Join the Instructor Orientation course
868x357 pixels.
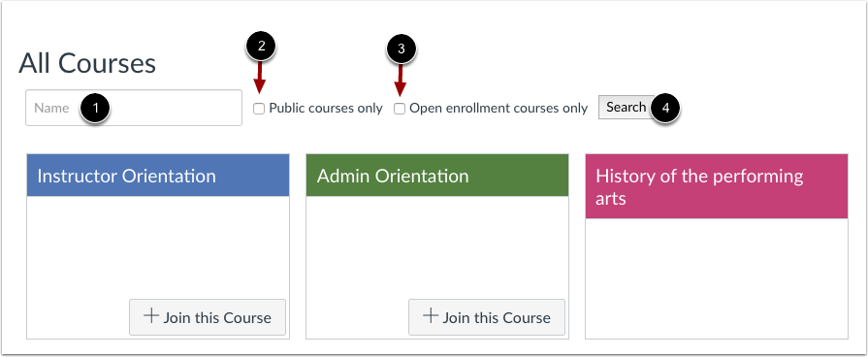pos(208,317)
